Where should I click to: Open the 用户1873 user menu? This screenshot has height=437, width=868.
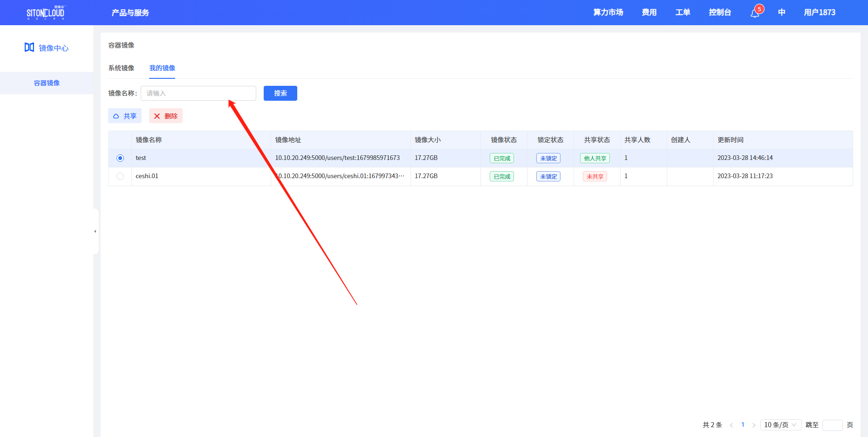coord(819,13)
